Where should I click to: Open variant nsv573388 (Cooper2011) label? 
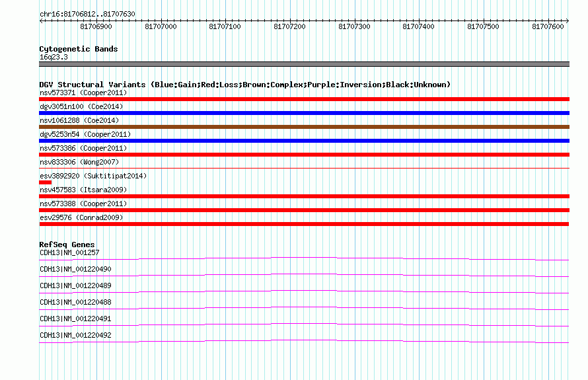(x=83, y=204)
